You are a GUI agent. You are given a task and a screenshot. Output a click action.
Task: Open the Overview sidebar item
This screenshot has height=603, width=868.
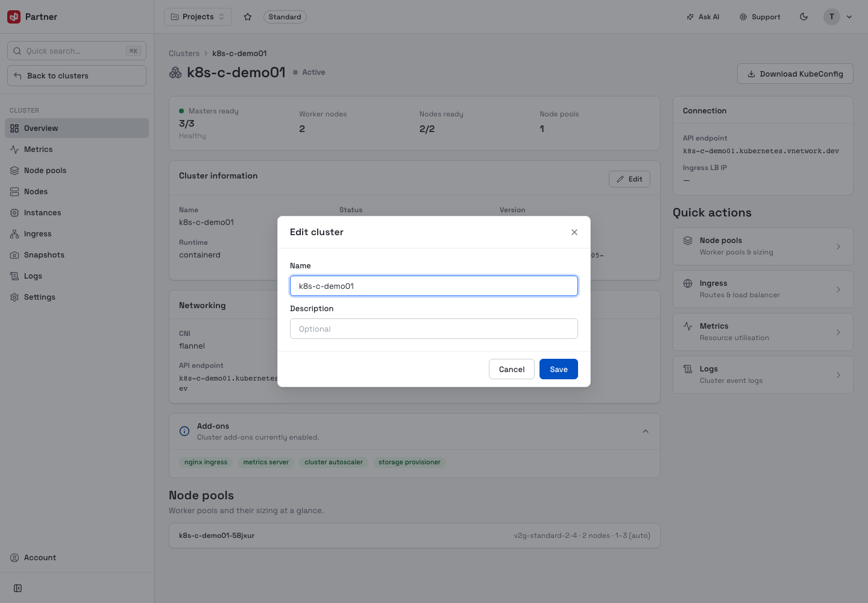77,128
